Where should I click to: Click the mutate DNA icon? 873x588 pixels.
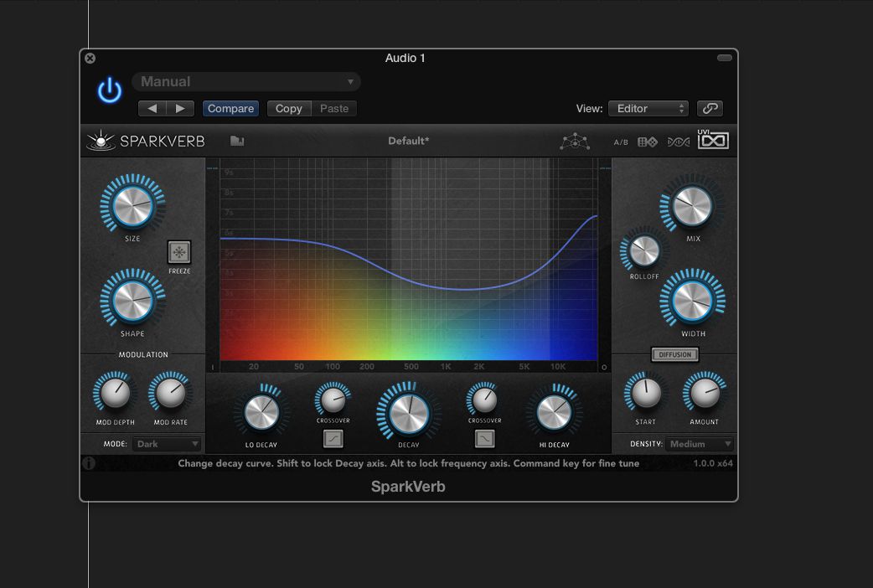(x=678, y=142)
